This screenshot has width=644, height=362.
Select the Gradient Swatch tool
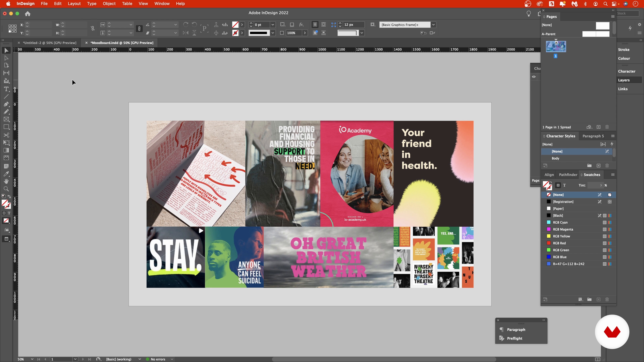6,150
